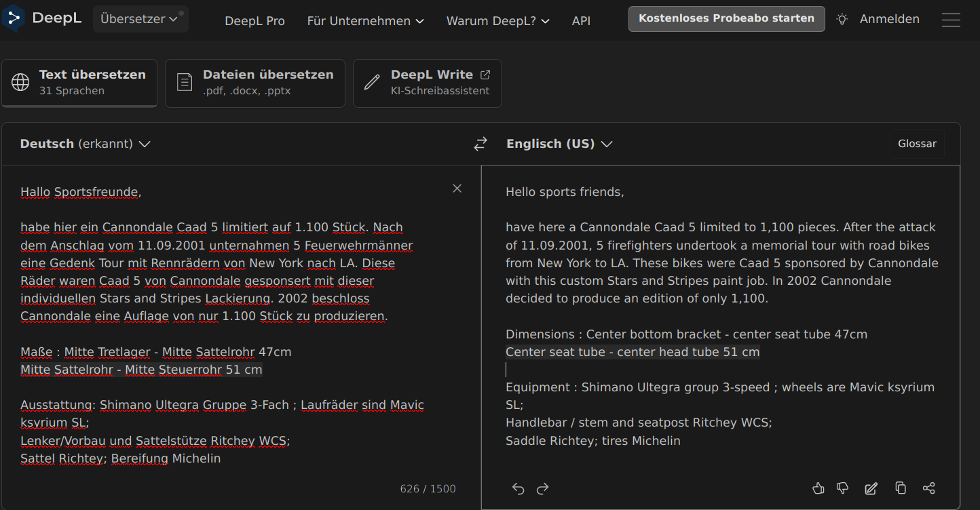Start the Kostenloses Probeabo

click(726, 19)
